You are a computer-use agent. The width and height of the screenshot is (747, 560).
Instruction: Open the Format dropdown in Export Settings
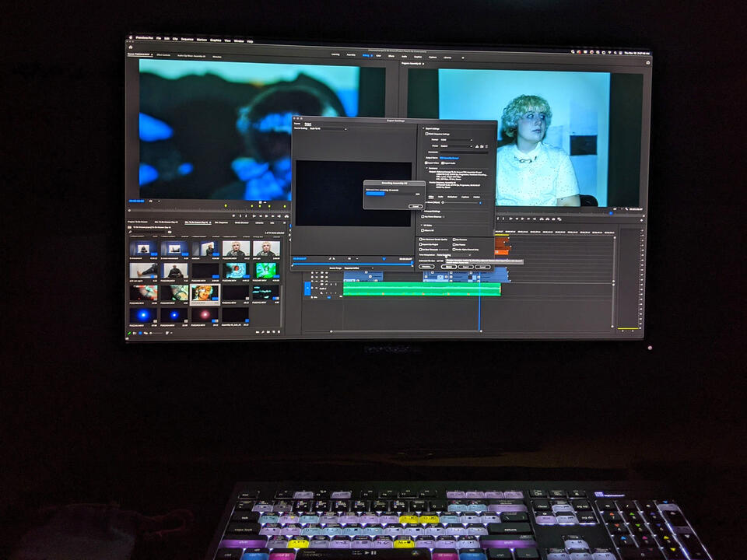(x=456, y=139)
